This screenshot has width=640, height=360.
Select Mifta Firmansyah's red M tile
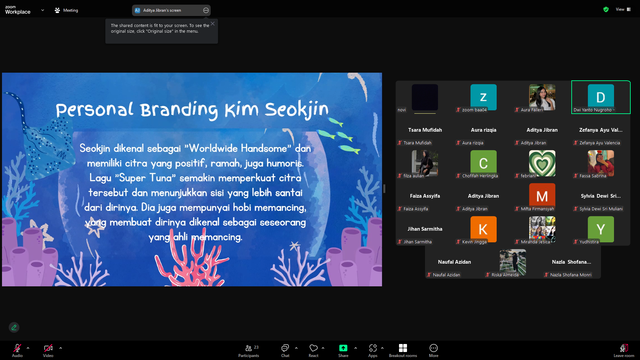point(542,196)
